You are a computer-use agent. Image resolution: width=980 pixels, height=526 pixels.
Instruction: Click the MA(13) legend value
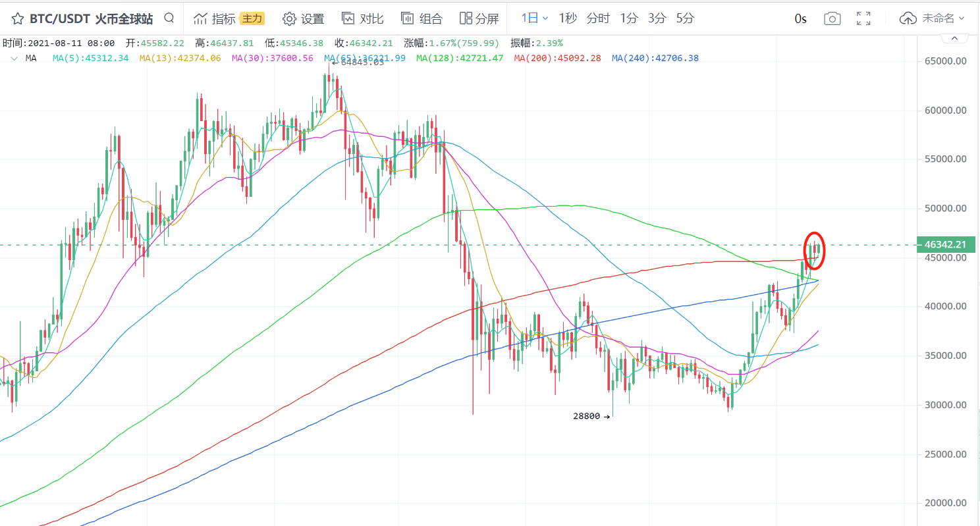(x=180, y=58)
